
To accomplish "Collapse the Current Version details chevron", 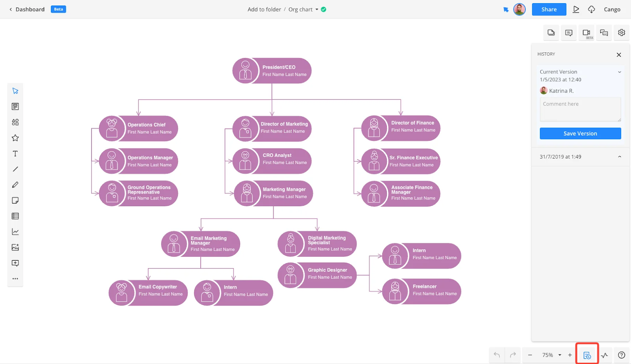I will [619, 72].
